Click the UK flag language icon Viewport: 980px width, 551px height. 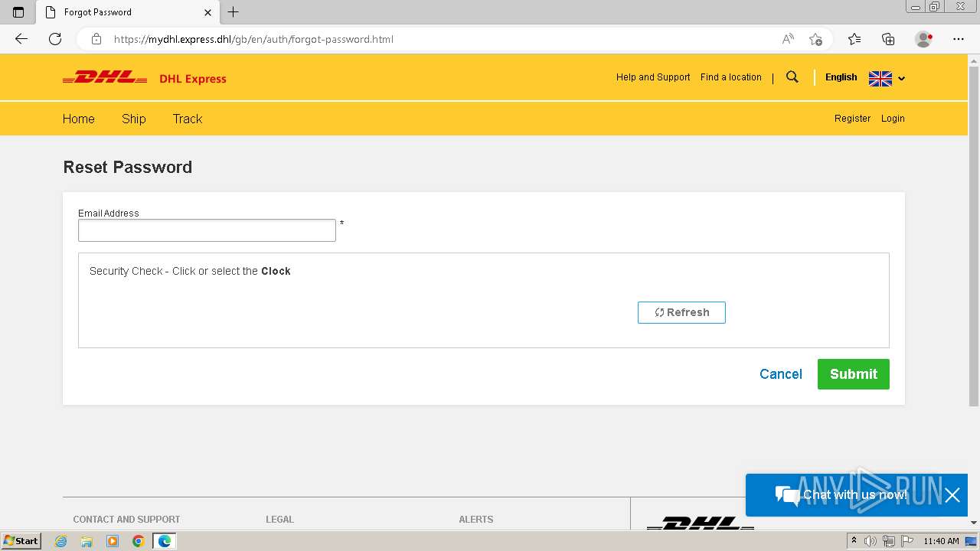pyautogui.click(x=880, y=78)
